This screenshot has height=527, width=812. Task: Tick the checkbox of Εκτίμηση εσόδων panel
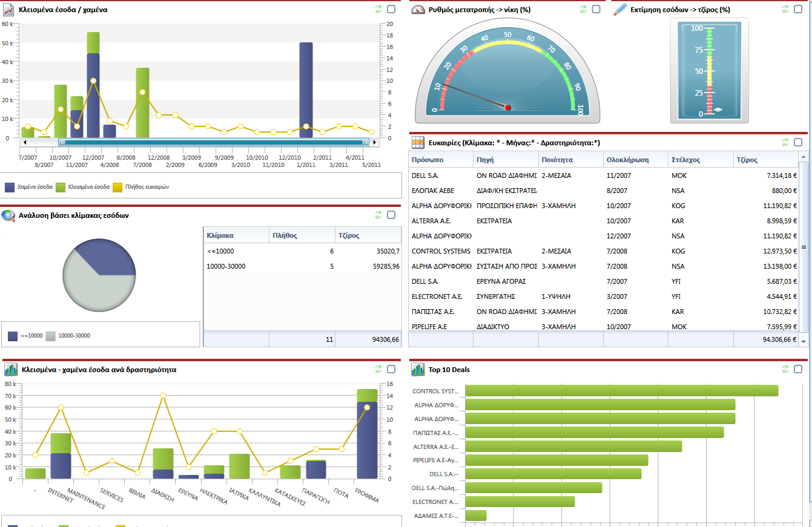798,9
